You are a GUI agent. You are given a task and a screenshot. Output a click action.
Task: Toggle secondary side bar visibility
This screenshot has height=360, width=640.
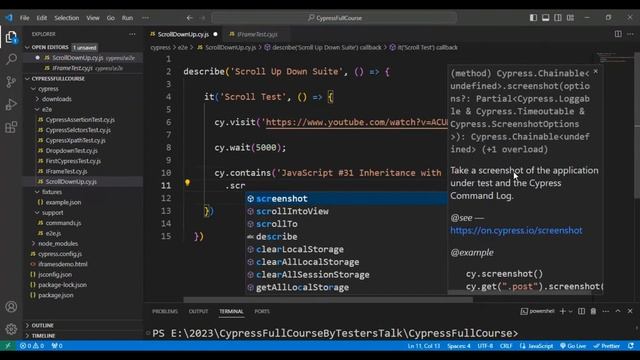558,18
